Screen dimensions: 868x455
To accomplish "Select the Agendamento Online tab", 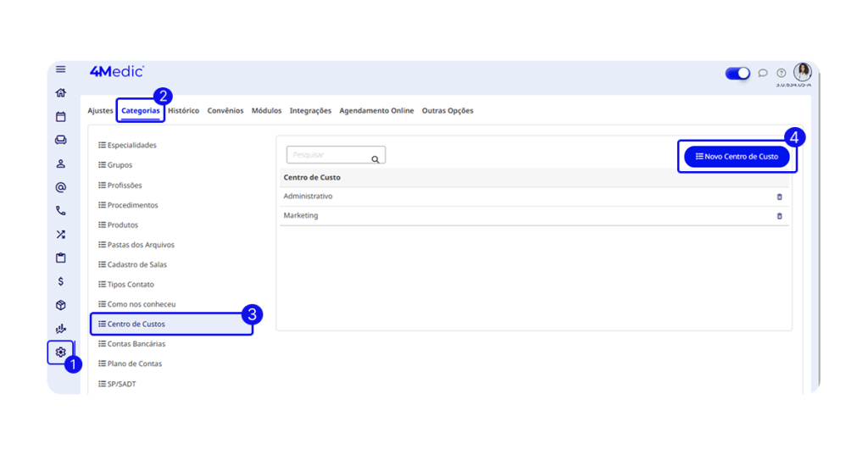I will (x=376, y=111).
